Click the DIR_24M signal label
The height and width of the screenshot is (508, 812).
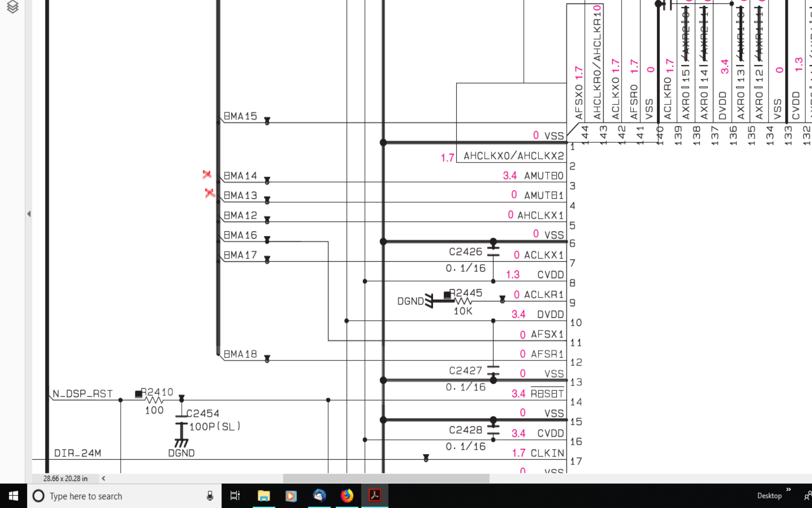click(x=78, y=453)
